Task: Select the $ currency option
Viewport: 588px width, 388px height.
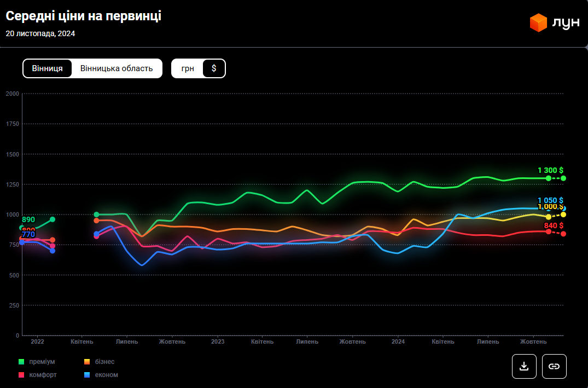Action: click(214, 68)
